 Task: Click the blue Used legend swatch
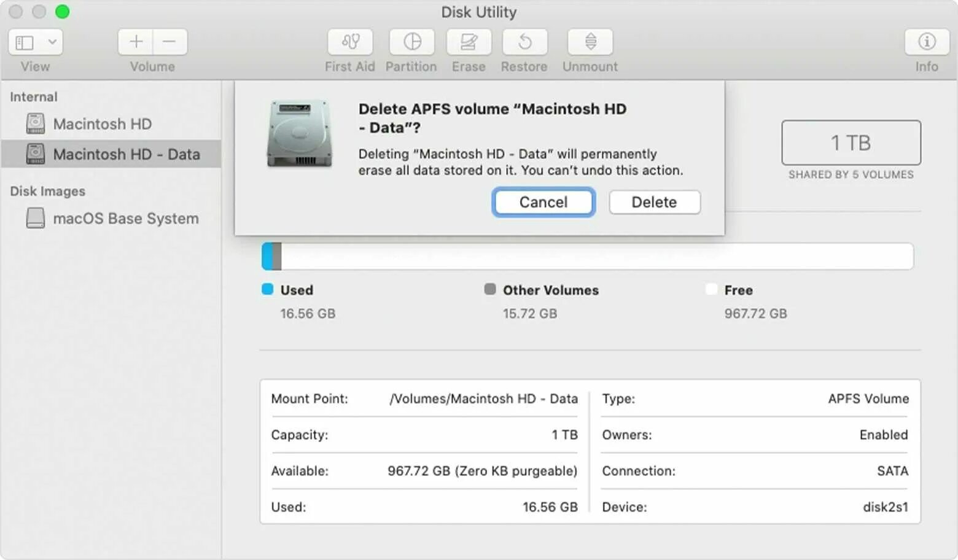click(267, 289)
